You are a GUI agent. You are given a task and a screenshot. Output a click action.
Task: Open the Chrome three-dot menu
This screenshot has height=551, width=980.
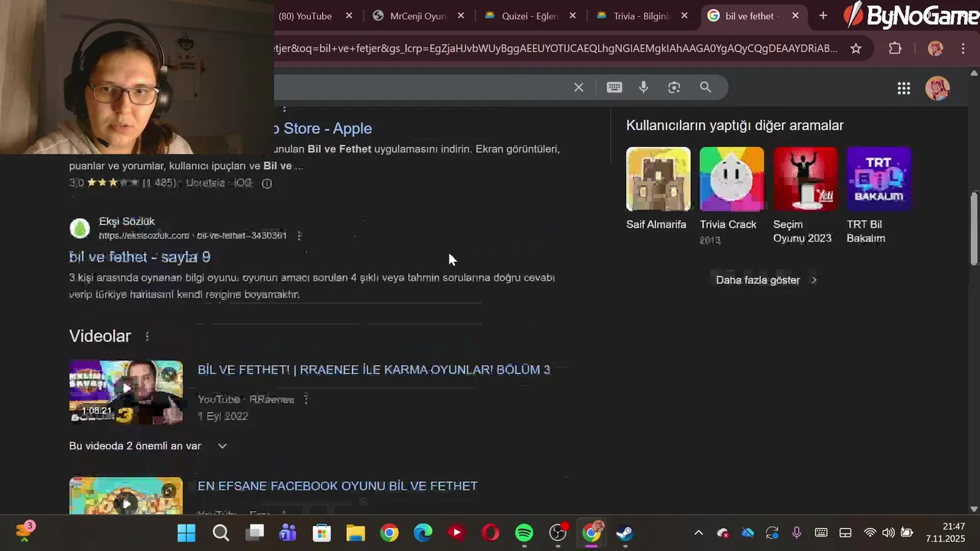point(963,48)
